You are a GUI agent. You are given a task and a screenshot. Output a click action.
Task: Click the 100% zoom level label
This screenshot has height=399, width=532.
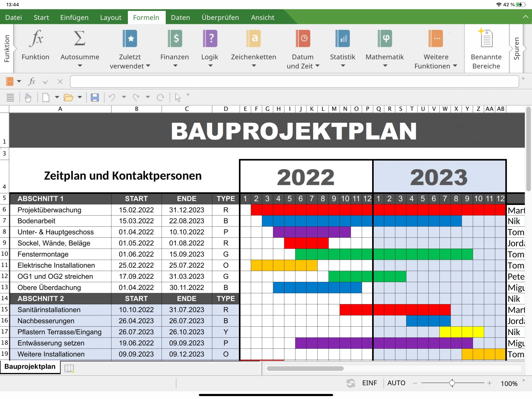509,384
